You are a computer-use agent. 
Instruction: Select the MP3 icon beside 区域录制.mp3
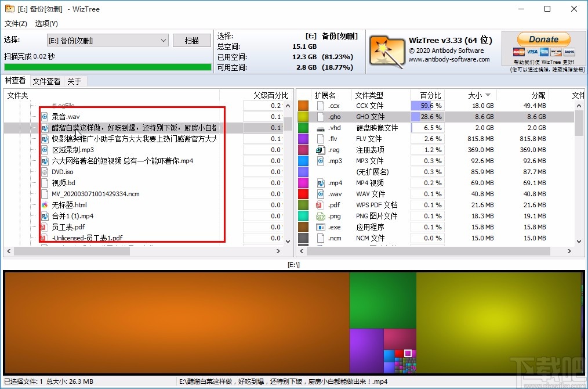point(44,150)
